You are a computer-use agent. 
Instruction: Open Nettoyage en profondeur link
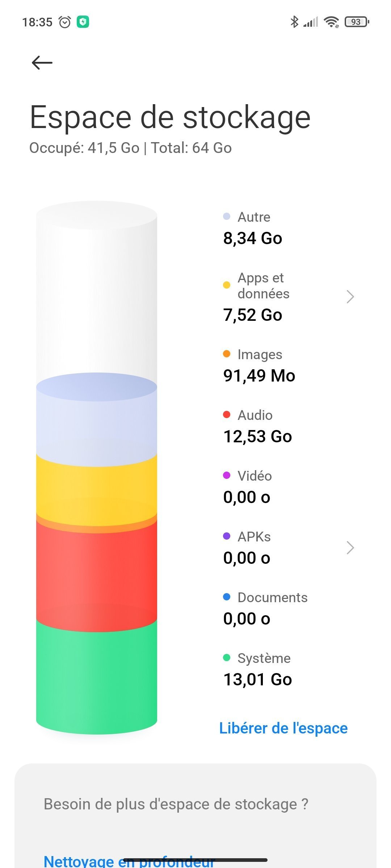click(129, 861)
